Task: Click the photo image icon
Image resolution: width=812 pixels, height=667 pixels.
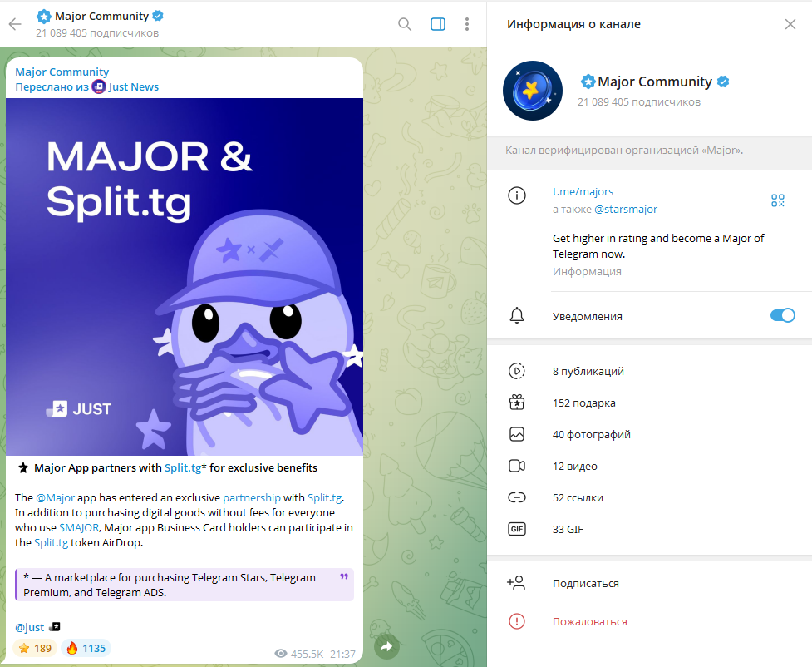Action: (x=517, y=434)
